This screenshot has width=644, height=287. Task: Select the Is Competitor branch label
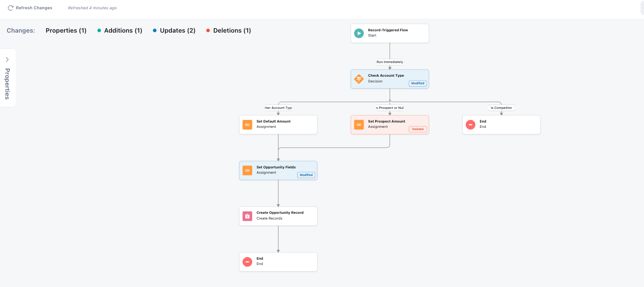pos(501,108)
